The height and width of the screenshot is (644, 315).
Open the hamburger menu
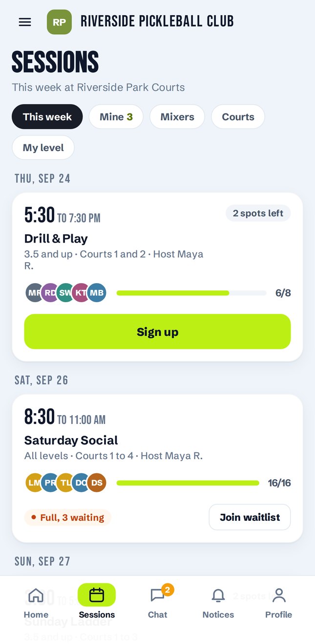(x=25, y=22)
